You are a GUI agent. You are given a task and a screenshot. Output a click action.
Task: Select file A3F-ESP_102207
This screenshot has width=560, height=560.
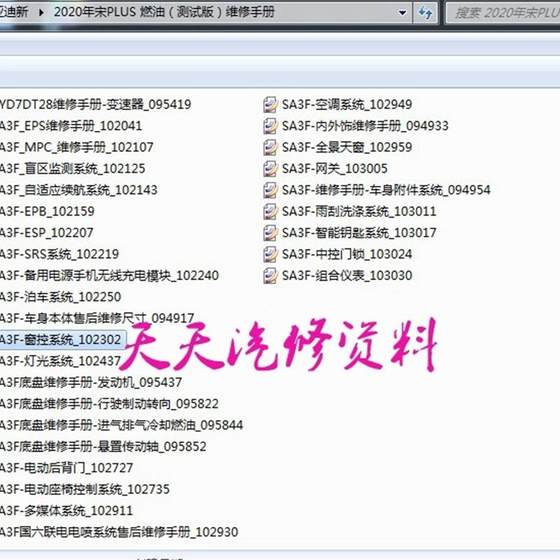tap(47, 233)
